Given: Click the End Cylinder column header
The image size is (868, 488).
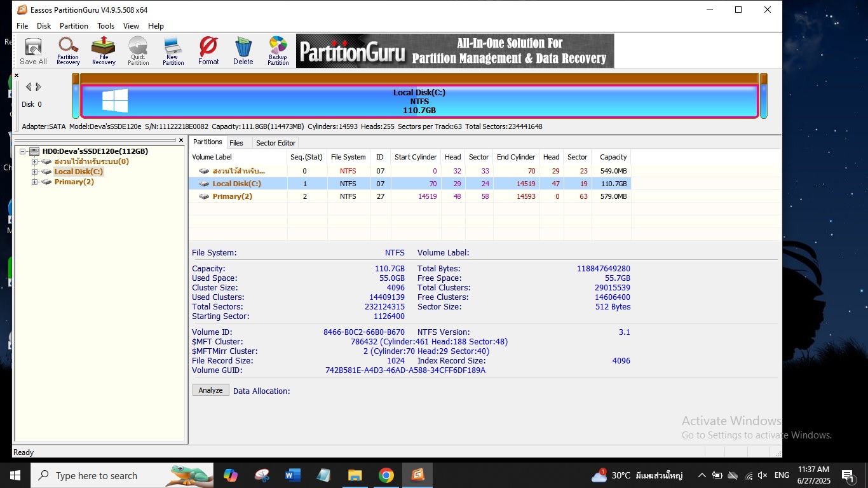Looking at the screenshot, I should point(516,157).
